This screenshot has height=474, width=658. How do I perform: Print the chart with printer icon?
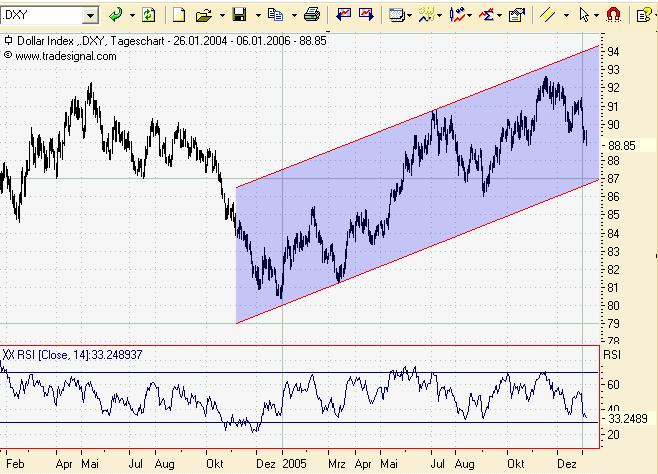(x=312, y=16)
